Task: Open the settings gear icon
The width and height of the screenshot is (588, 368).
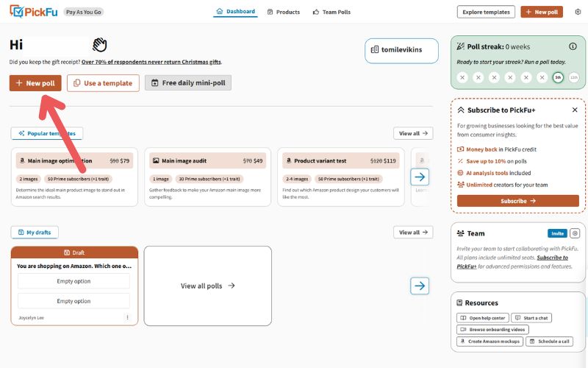Action: pyautogui.click(x=578, y=12)
